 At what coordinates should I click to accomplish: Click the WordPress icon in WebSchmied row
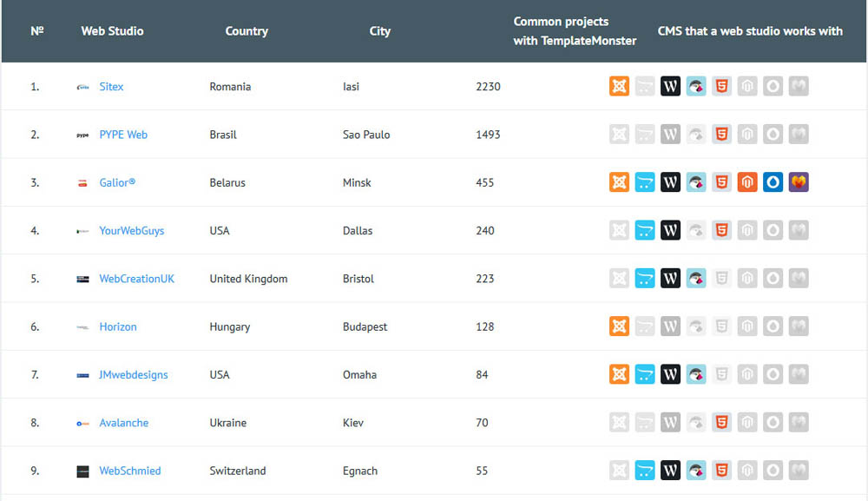tap(670, 471)
